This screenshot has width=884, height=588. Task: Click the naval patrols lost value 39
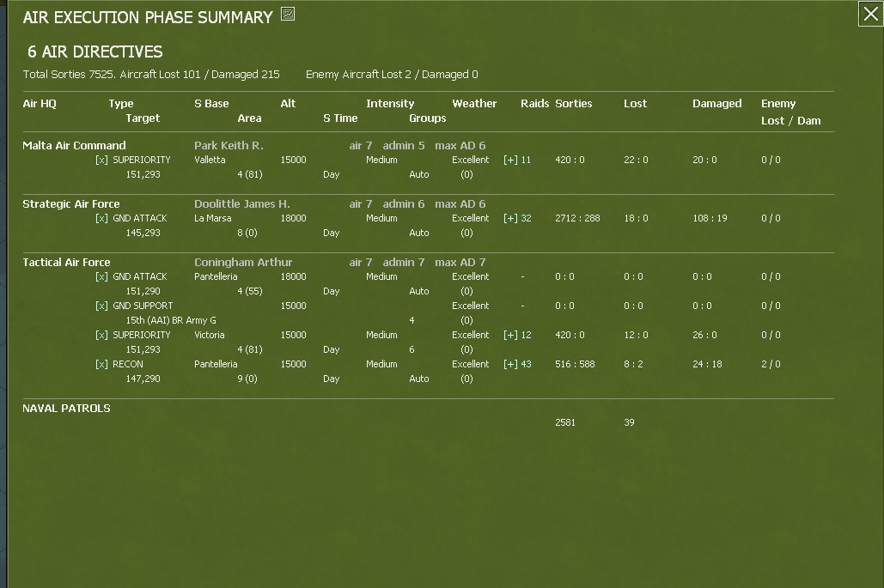pos(629,422)
